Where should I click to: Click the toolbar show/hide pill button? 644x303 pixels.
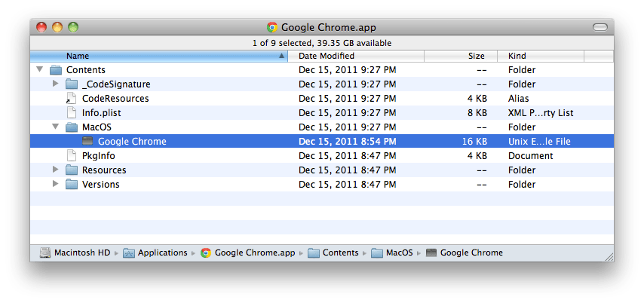point(600,27)
